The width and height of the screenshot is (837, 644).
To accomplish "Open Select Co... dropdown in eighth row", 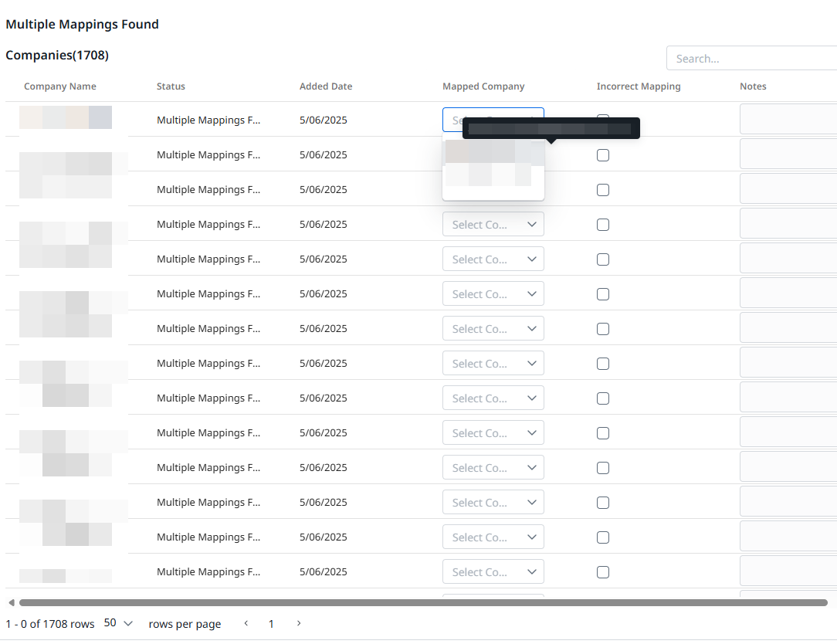I will (x=493, y=363).
